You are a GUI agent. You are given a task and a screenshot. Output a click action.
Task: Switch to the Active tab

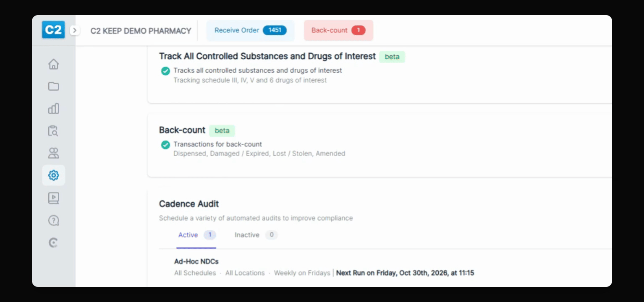196,235
